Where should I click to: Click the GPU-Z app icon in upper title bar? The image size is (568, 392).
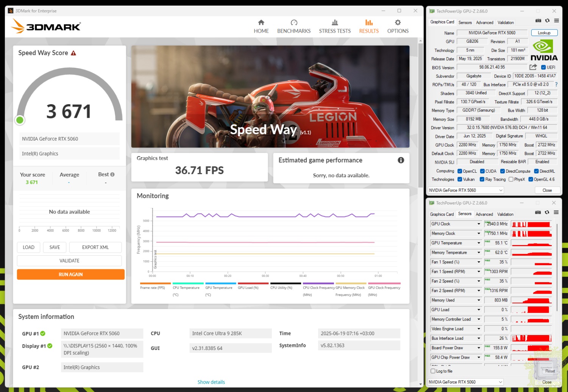(432, 11)
